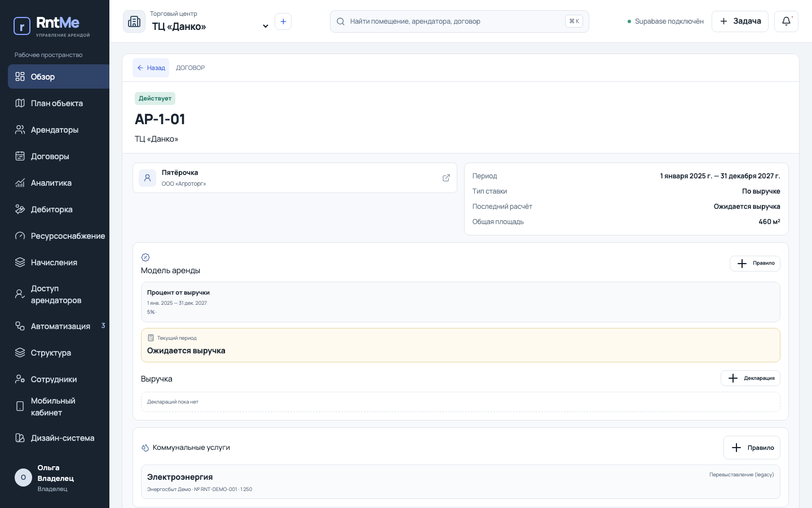Viewport: 812px width, 508px height.
Task: Click the Пятёрочка tenant avatar icon
Action: click(x=147, y=178)
